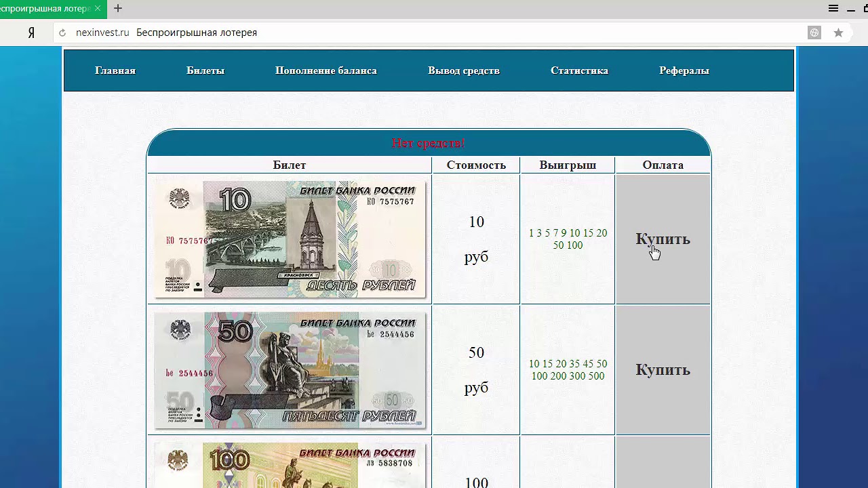Click the 50 ruble banknote image
The height and width of the screenshot is (488, 868).
coord(290,370)
